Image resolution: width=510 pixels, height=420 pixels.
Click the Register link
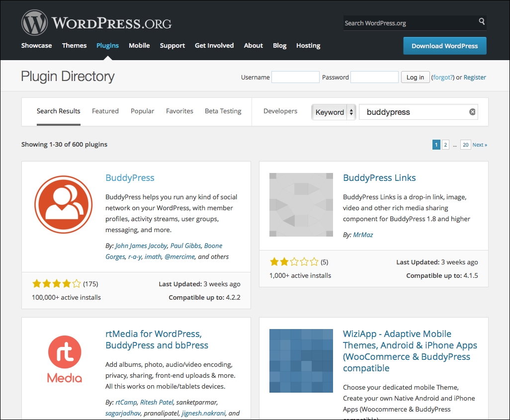pos(475,78)
